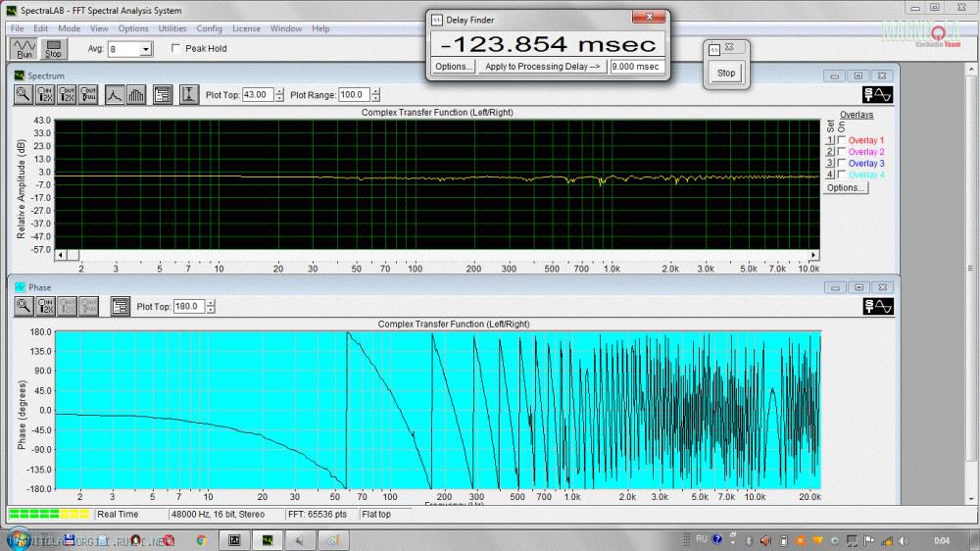Click Spectrum signal generator icon at top right
Viewport: 980px width, 551px height.
click(877, 94)
